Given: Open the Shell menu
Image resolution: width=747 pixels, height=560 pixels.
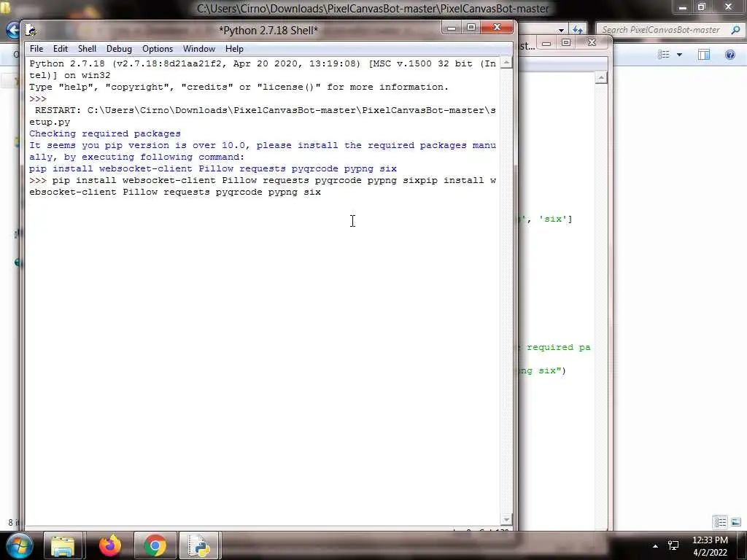Looking at the screenshot, I should [x=87, y=49].
